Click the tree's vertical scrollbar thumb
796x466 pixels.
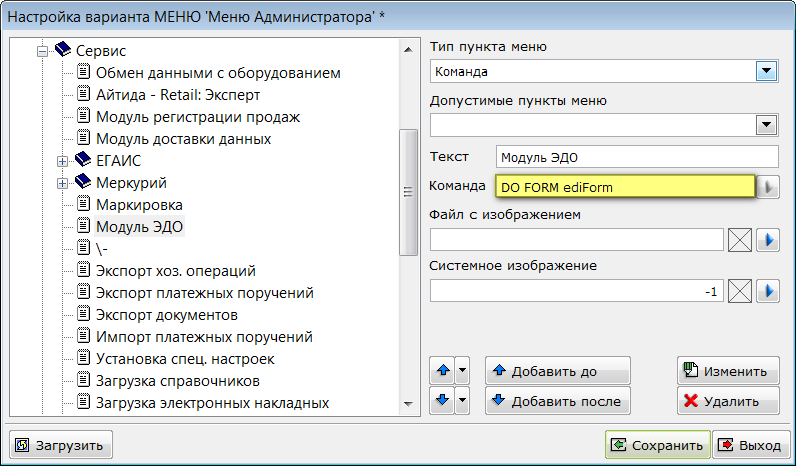coord(408,192)
